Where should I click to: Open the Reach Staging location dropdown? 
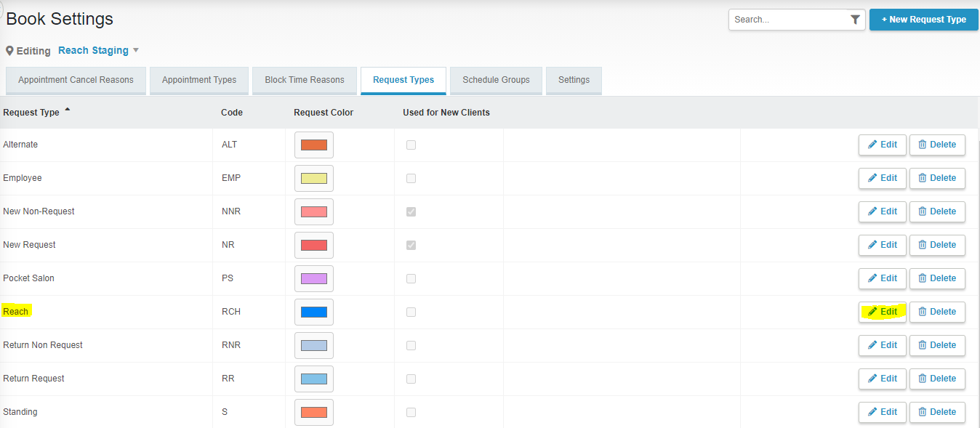98,50
